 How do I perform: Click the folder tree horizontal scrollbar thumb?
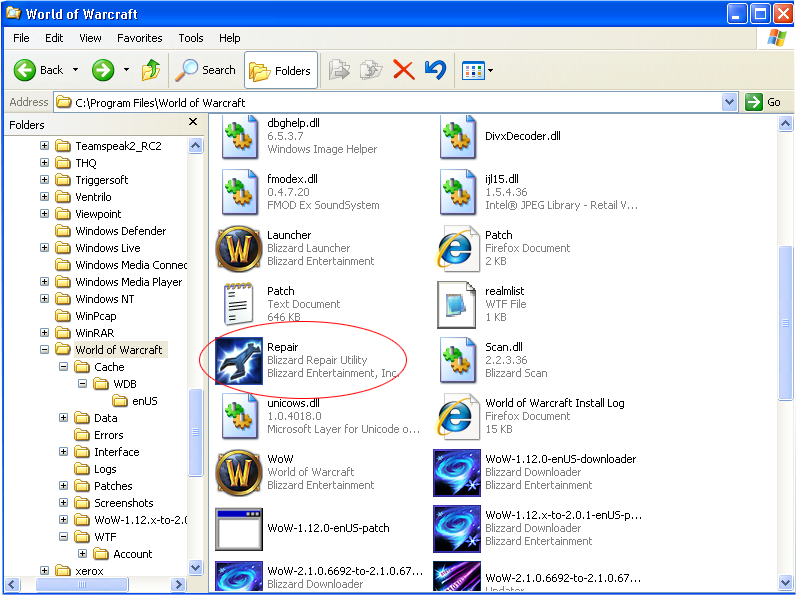tap(81, 584)
